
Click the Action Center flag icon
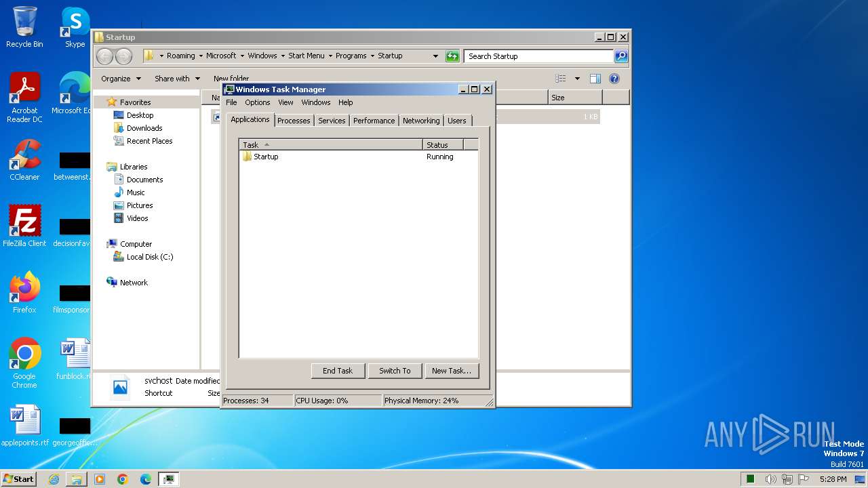(804, 479)
